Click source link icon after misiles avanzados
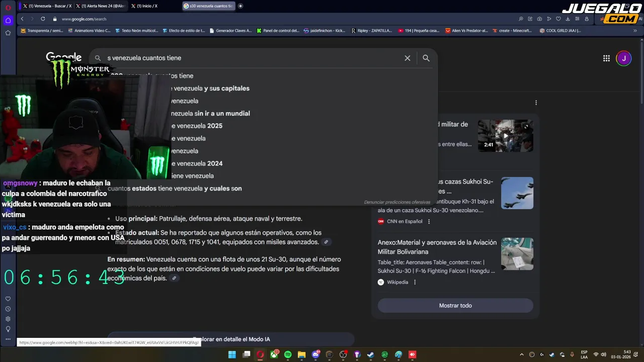Screen dimensions: 644x362 click(x=326, y=242)
